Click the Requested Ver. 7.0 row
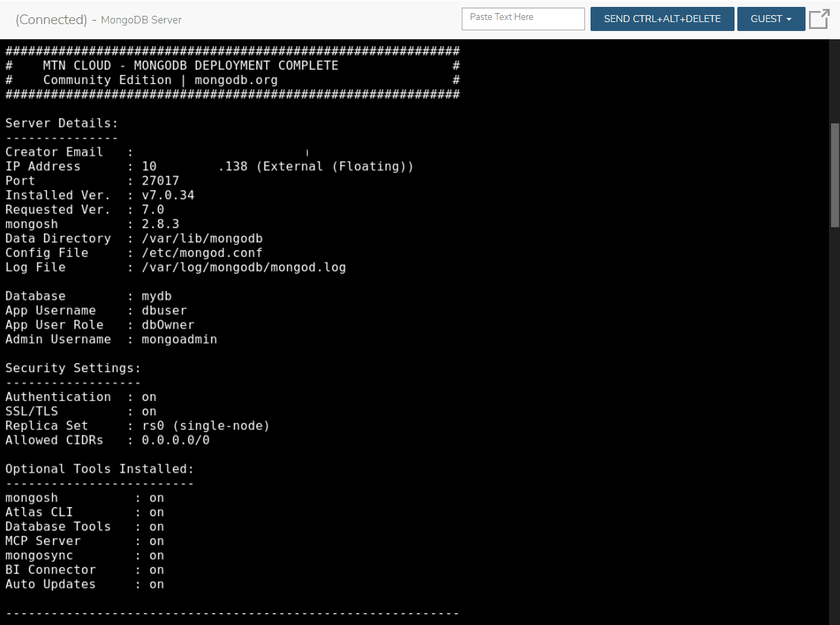The width and height of the screenshot is (840, 625). tap(85, 210)
